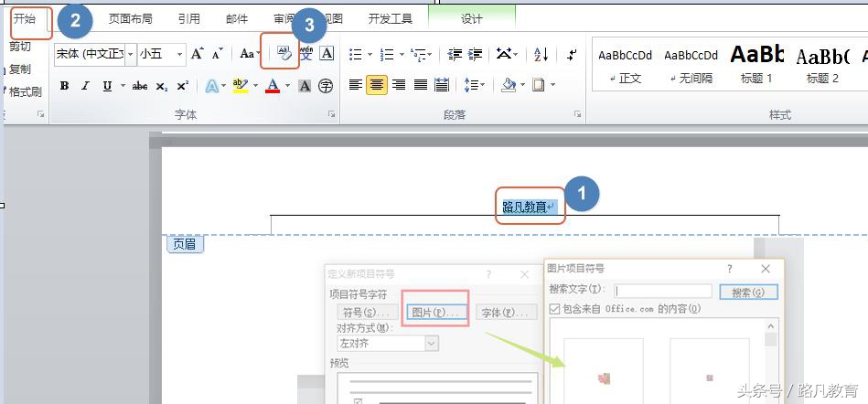Expand the bullets library arrow
The height and width of the screenshot is (404, 868).
click(x=370, y=54)
